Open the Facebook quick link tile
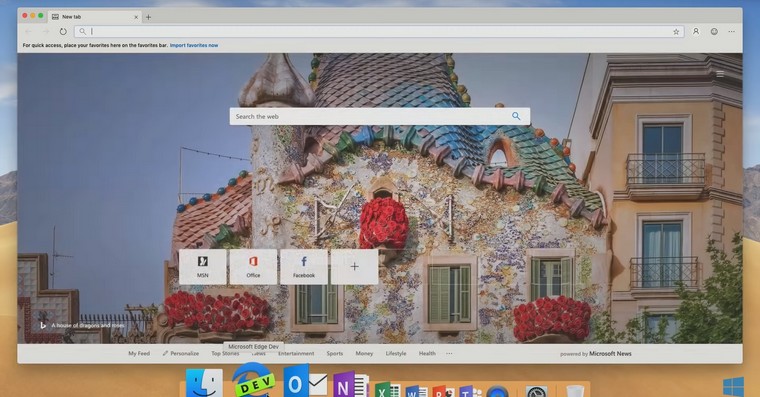The height and width of the screenshot is (397, 760). point(304,267)
